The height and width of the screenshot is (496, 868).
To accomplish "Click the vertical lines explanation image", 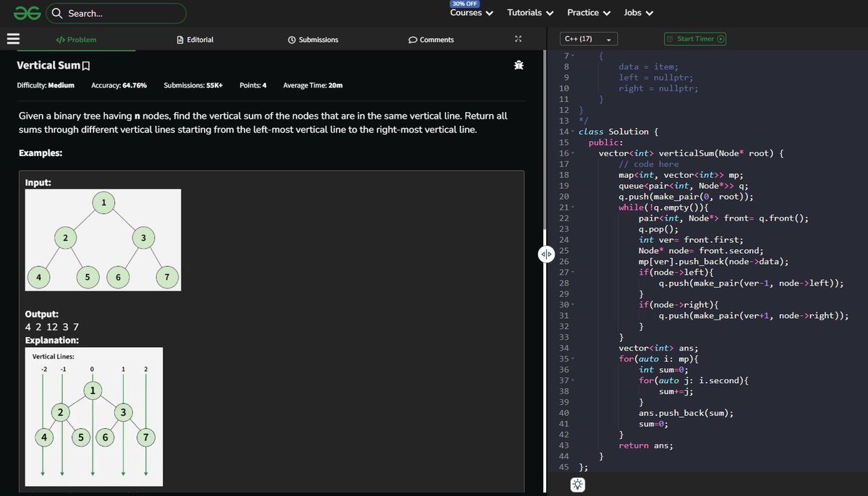I will click(x=94, y=416).
